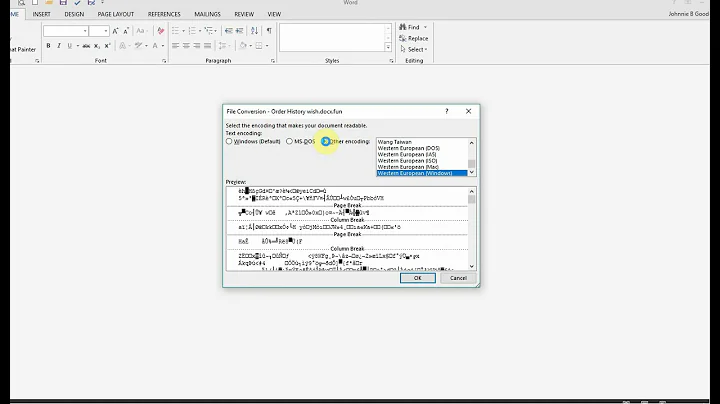Open the Paragraph dialog launcher
This screenshot has width=720, height=404.
point(272,61)
